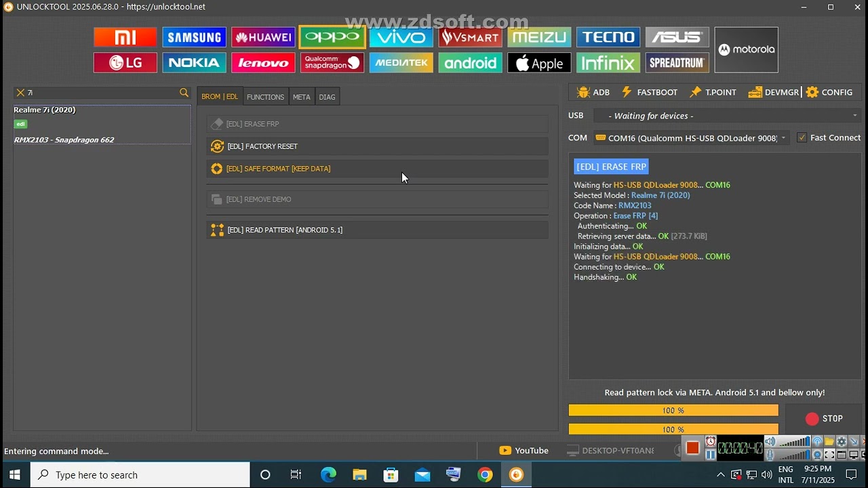Expand the USB device dropdown
This screenshot has height=488, width=868.
point(854,116)
